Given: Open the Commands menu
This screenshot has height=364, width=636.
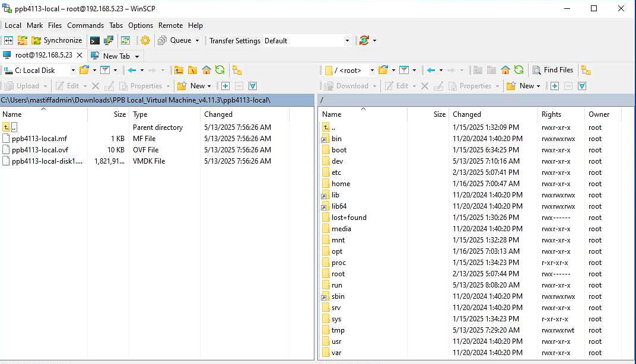Looking at the screenshot, I should click(85, 25).
